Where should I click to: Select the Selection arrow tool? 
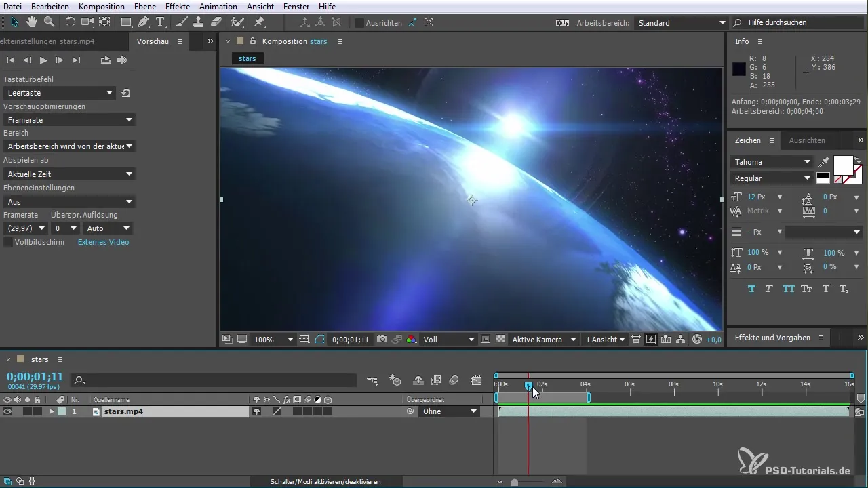[x=16, y=22]
